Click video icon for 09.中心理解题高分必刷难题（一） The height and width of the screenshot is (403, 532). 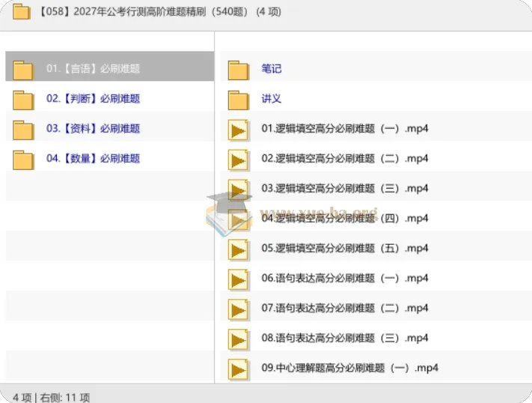click(239, 369)
